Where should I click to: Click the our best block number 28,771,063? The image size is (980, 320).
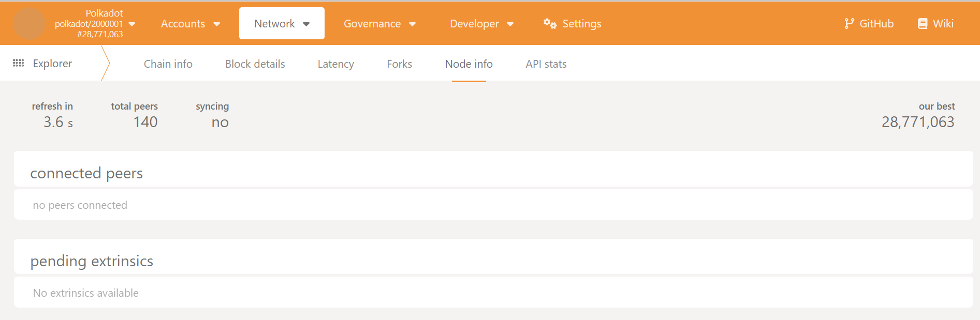[917, 122]
